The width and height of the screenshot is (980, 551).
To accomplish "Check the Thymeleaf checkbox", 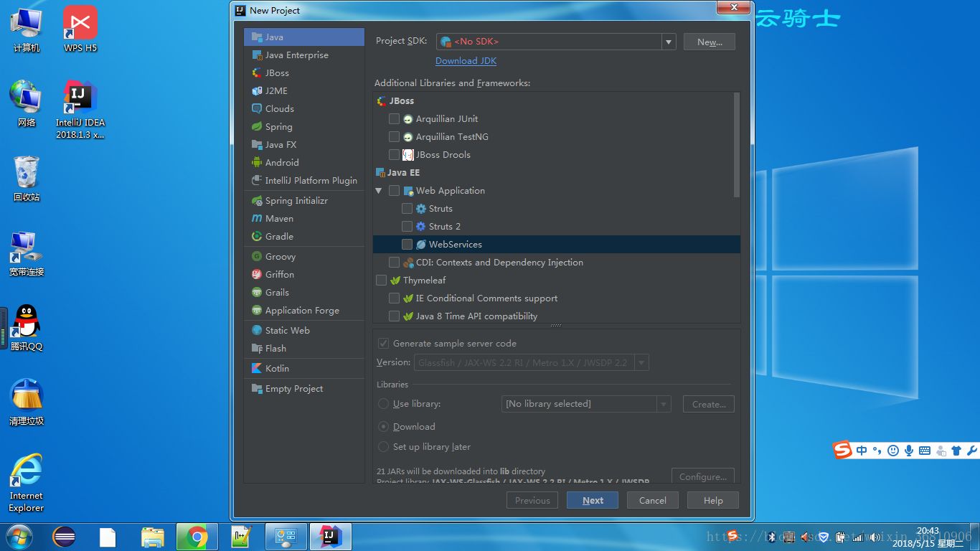I will [x=381, y=281].
